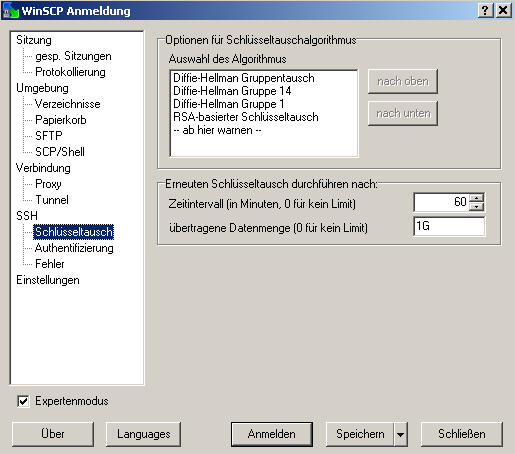Open Tunnel settings page

(x=52, y=200)
